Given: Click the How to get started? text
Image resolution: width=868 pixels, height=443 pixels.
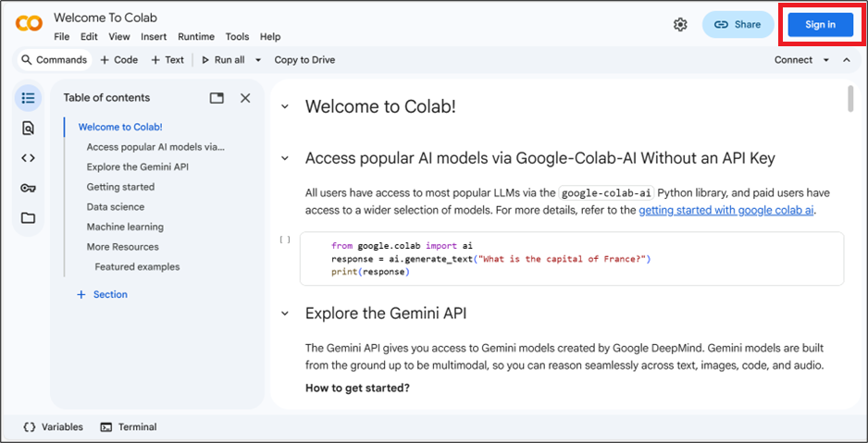Looking at the screenshot, I should coord(357,388).
